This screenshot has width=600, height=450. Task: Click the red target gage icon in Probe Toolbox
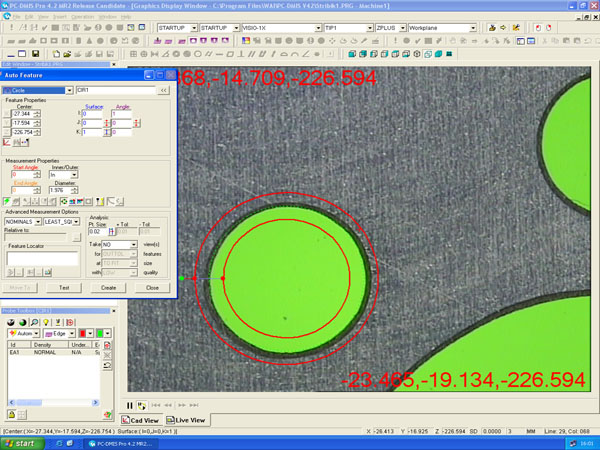point(70,322)
